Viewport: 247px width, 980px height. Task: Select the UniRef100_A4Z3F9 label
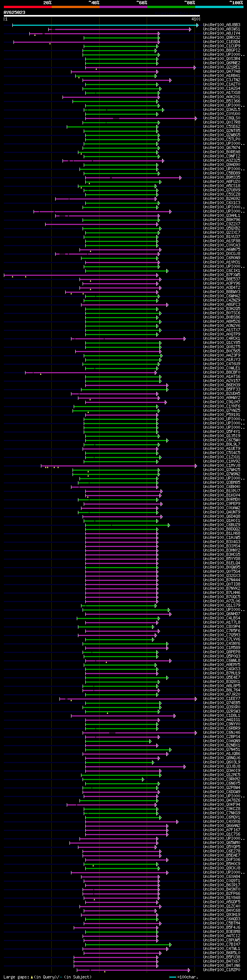point(222,356)
